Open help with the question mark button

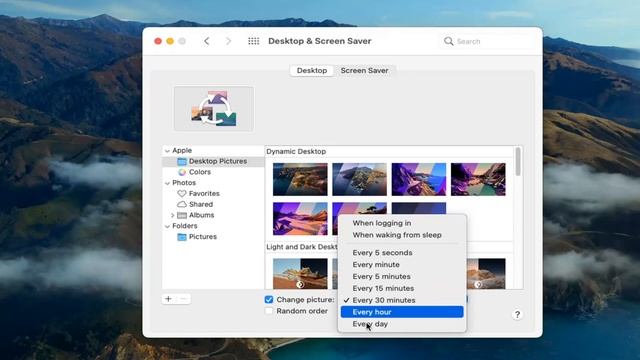click(x=517, y=314)
